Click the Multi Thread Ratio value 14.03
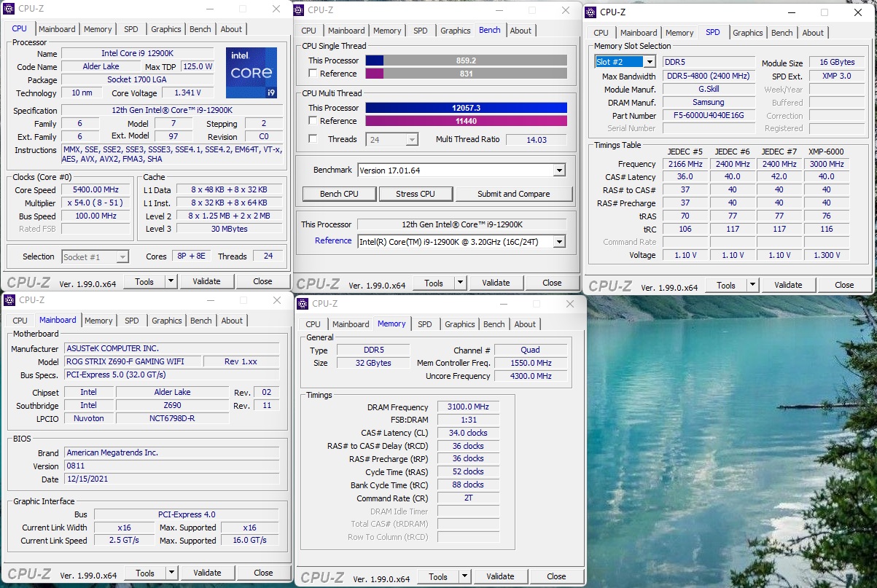Viewport: 877px width, 588px height. (536, 139)
